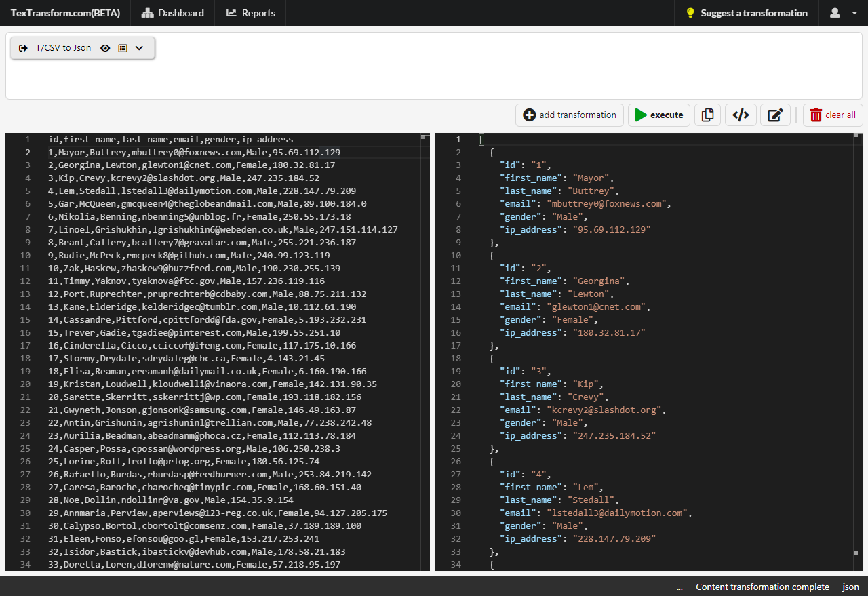Click the lightbulb icon in the navbar
Screen dimensions: 868x596
tap(690, 13)
